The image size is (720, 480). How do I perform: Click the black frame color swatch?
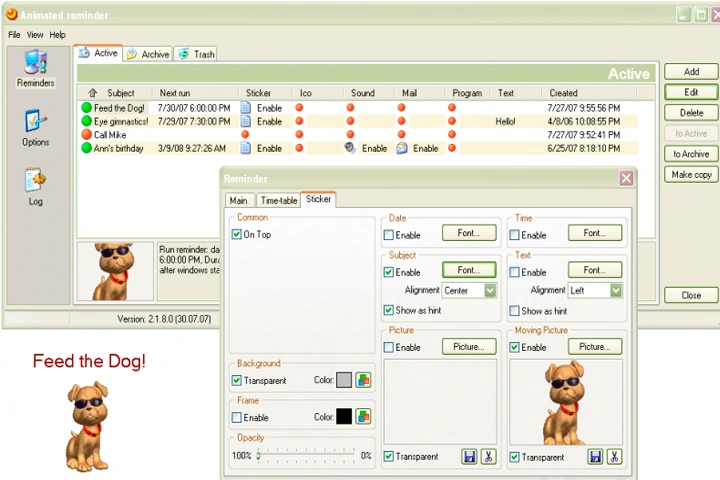[x=344, y=417]
